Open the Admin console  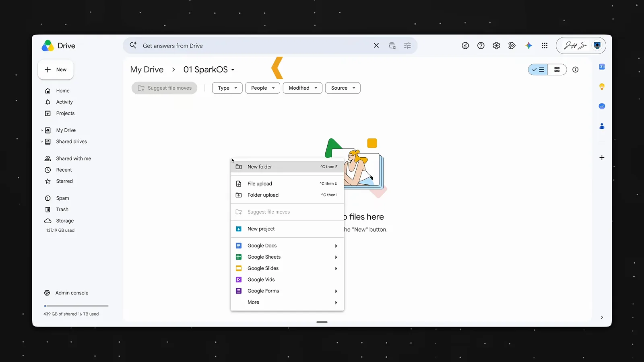pyautogui.click(x=66, y=293)
